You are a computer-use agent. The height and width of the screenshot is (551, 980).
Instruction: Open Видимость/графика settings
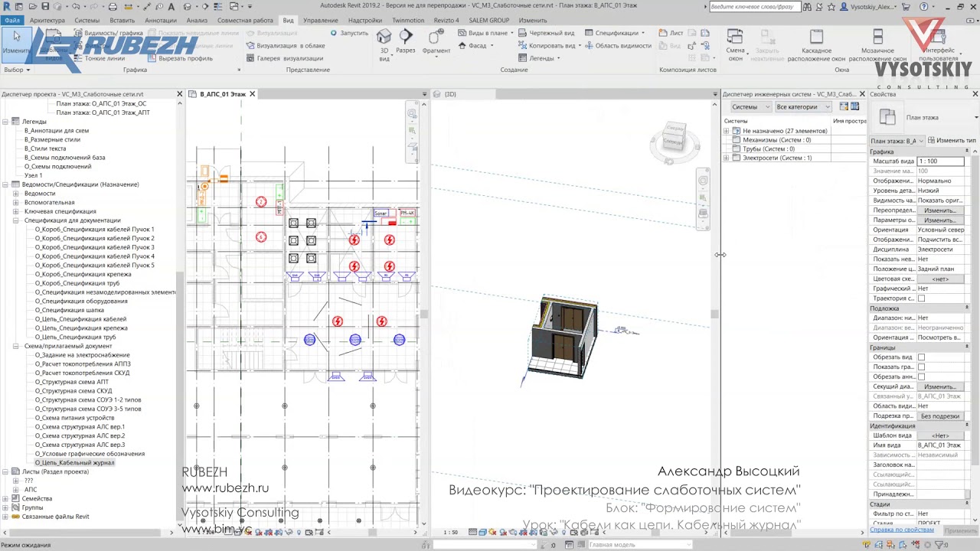(x=108, y=34)
